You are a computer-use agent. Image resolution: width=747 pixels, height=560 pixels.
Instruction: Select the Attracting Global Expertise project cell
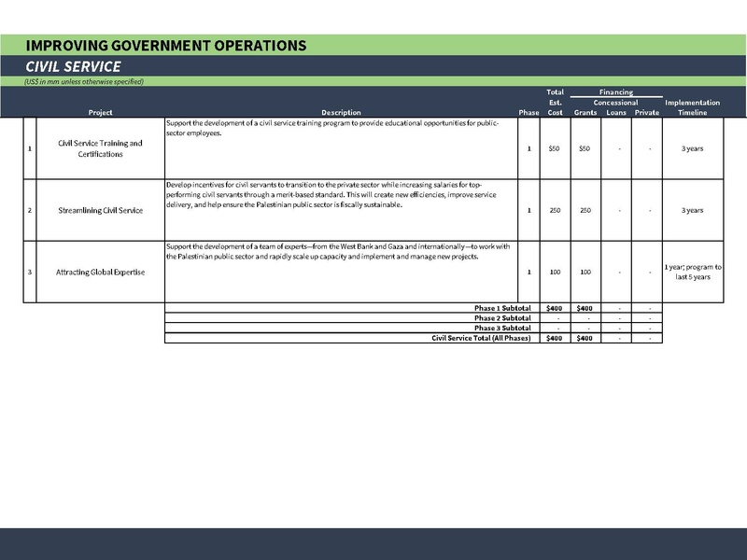(x=100, y=272)
